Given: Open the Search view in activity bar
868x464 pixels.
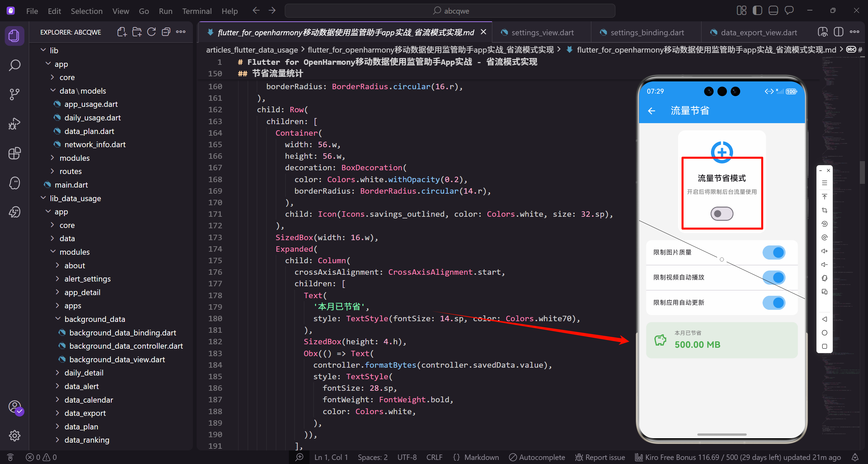Looking at the screenshot, I should pyautogui.click(x=14, y=65).
